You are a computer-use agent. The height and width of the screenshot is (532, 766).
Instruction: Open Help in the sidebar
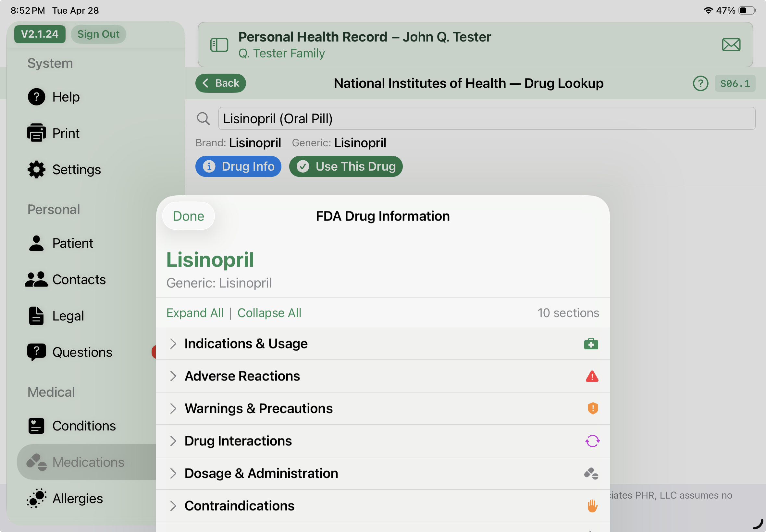66,97
